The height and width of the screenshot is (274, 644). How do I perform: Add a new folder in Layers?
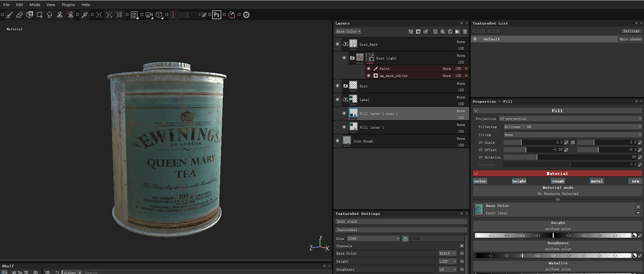pyautogui.click(x=457, y=31)
